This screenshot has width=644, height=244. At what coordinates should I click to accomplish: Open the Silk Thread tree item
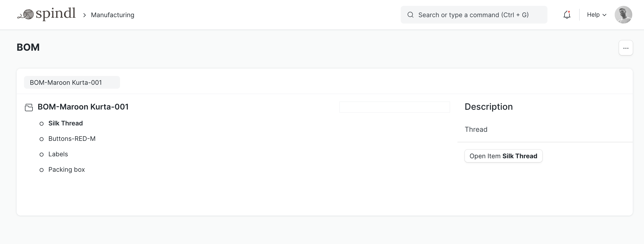tap(66, 123)
